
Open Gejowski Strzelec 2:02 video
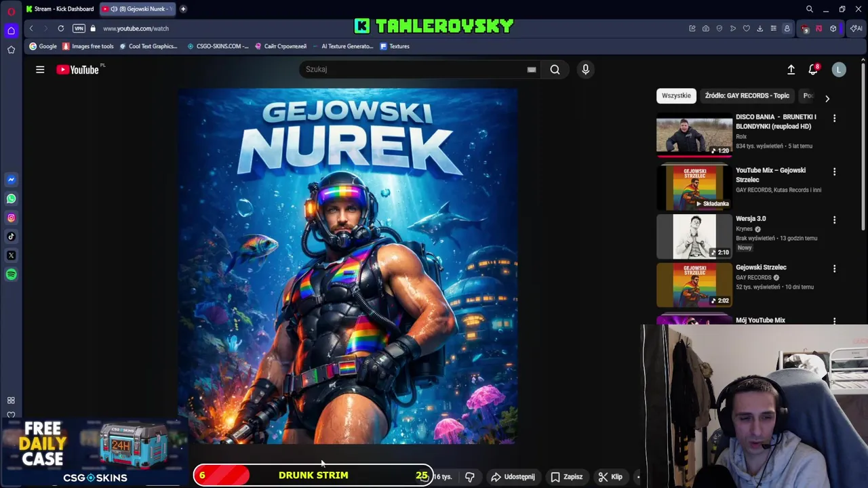click(x=694, y=285)
